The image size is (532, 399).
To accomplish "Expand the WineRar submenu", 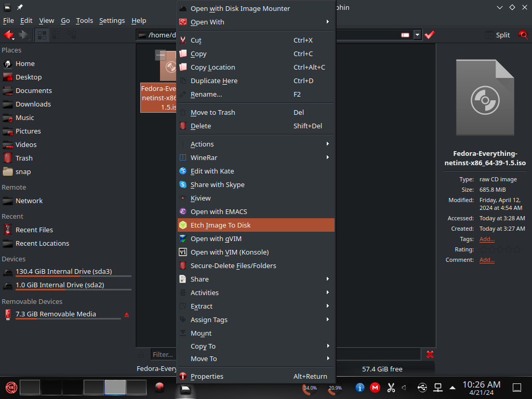I will (256, 158).
